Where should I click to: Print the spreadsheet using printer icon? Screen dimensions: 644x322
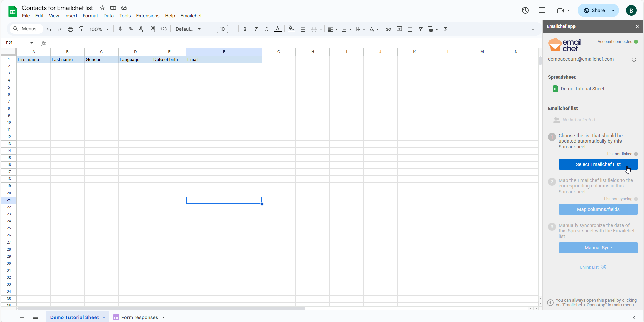(x=71, y=29)
